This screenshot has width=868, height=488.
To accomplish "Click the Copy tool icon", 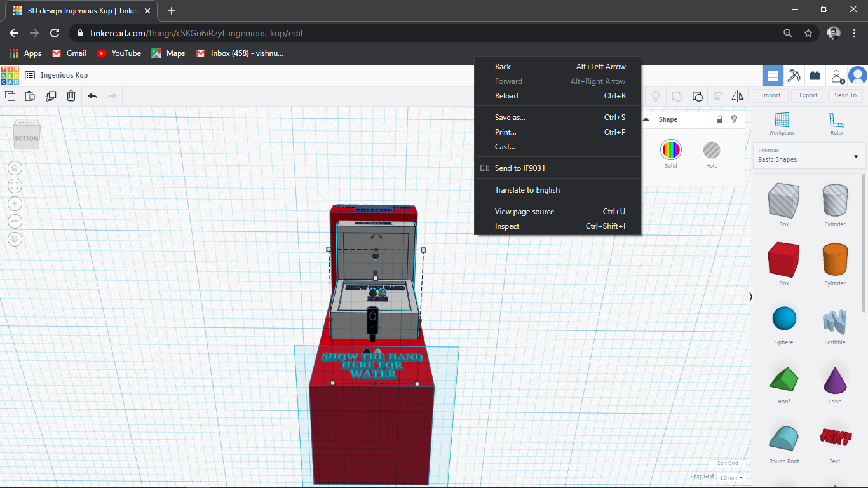I will [10, 96].
